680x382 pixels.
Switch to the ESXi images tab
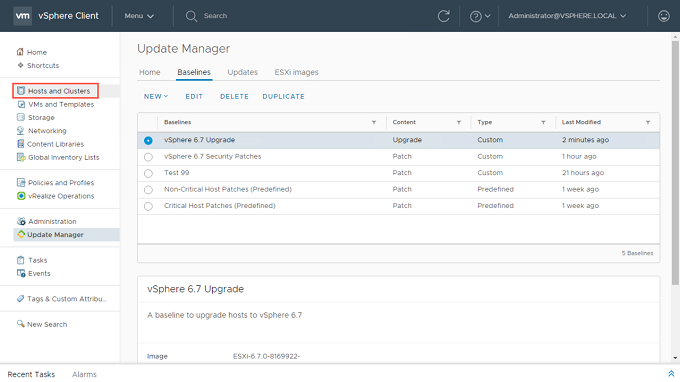click(296, 72)
